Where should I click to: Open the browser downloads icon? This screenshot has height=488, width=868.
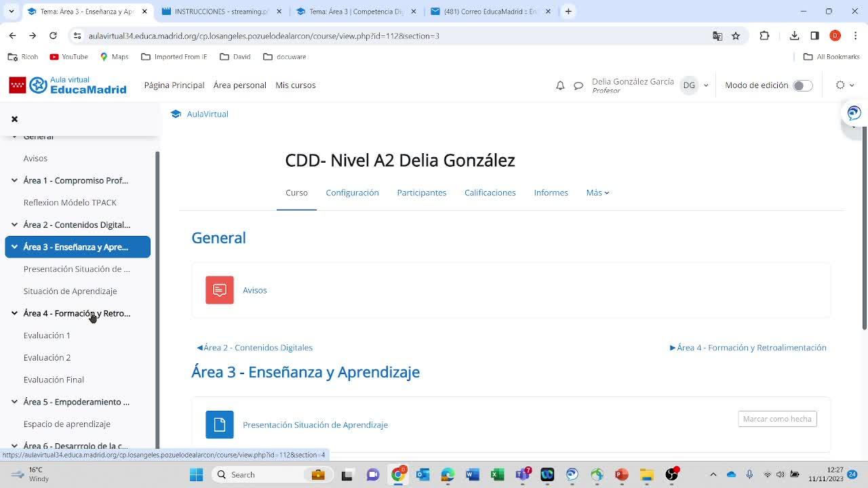[x=795, y=36]
